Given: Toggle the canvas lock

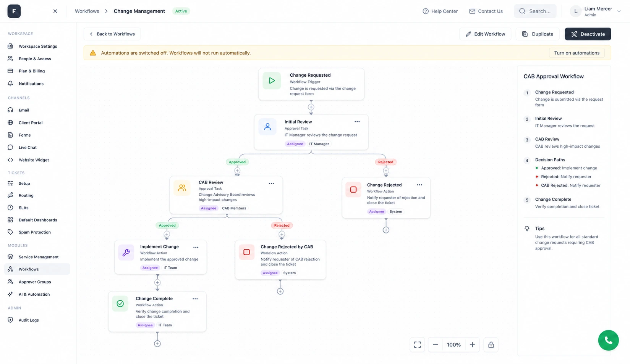Looking at the screenshot, I should [x=491, y=345].
